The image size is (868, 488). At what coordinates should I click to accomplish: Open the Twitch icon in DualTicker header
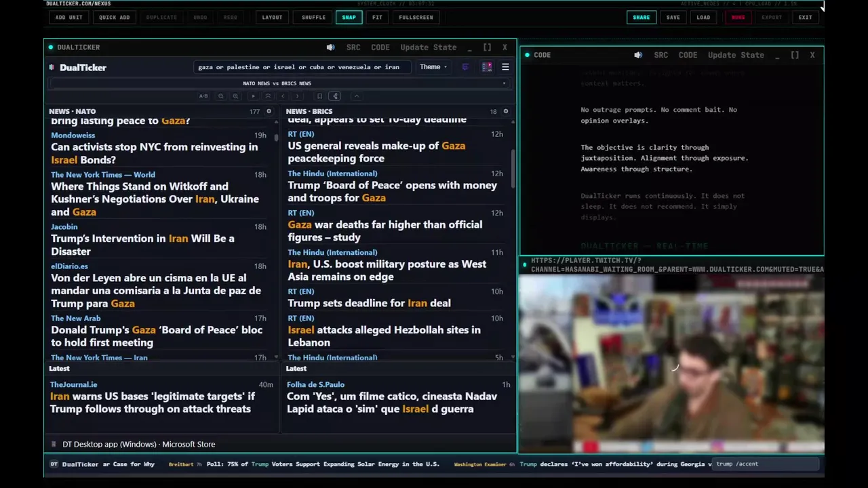(465, 67)
